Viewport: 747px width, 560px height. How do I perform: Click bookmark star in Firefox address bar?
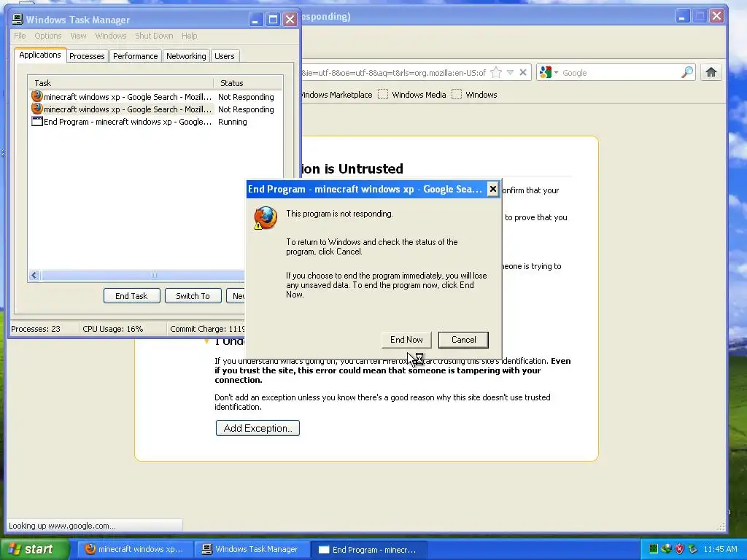[x=496, y=72]
